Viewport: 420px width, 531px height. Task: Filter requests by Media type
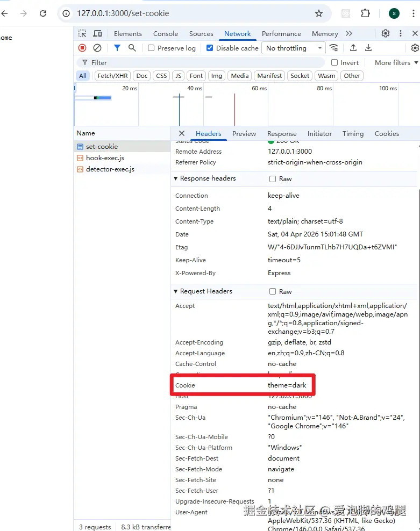tap(240, 76)
